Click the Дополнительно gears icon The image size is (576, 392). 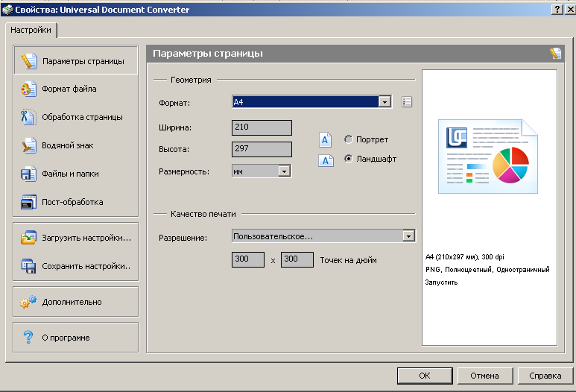28,302
